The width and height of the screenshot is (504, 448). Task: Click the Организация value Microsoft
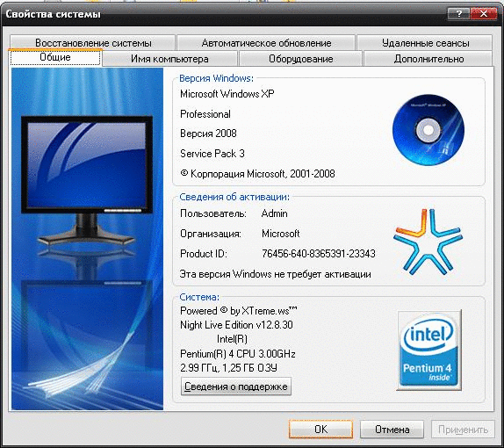pos(281,234)
